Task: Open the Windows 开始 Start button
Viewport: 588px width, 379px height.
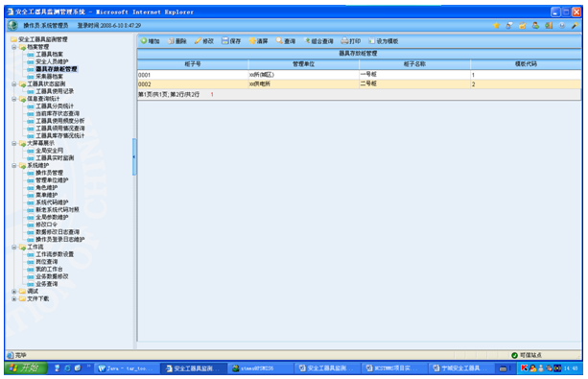Action: [26, 368]
